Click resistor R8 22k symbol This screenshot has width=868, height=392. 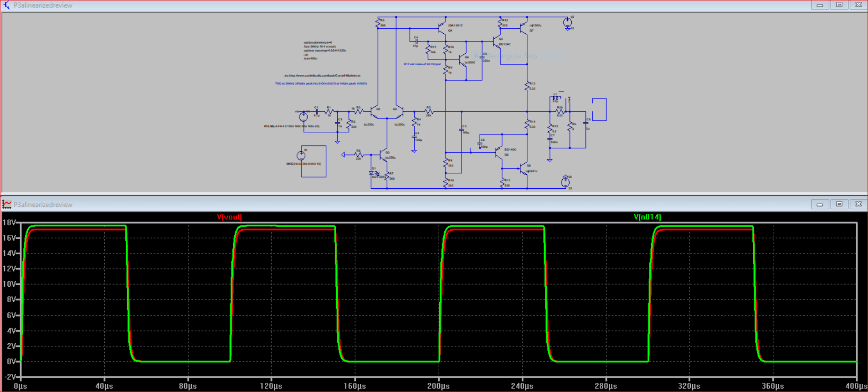click(x=359, y=155)
